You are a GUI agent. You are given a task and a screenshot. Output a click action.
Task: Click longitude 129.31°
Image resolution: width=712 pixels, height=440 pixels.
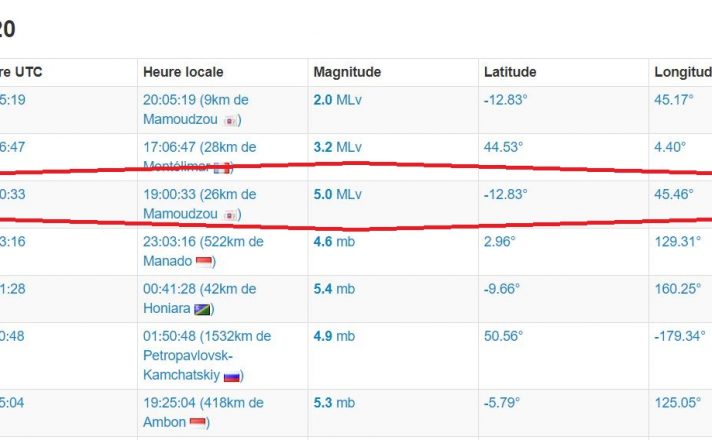point(677,242)
